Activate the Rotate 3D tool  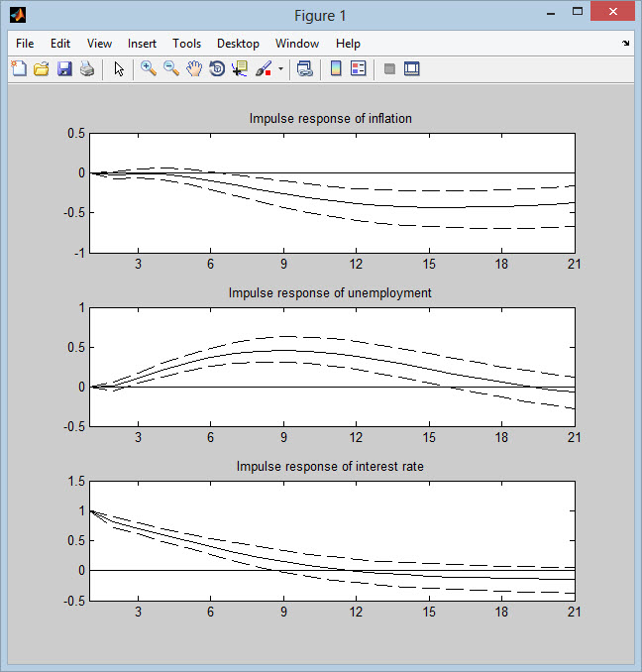(217, 68)
